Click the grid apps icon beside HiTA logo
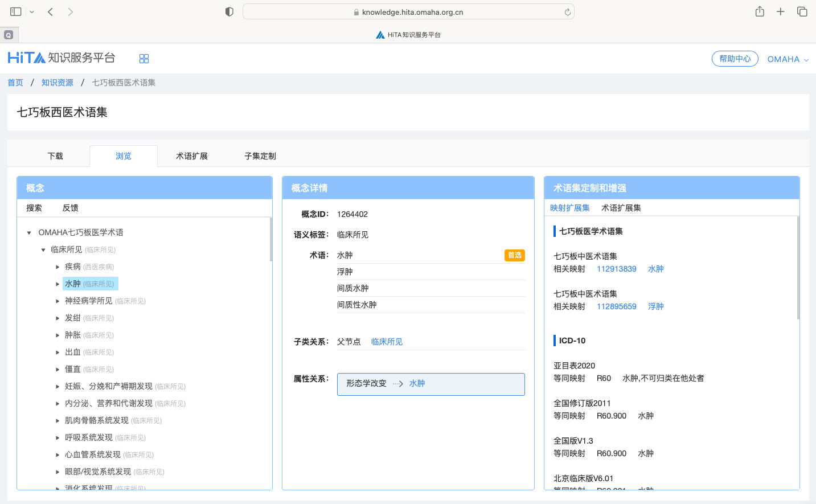Viewport: 816px width, 504px height. point(144,59)
